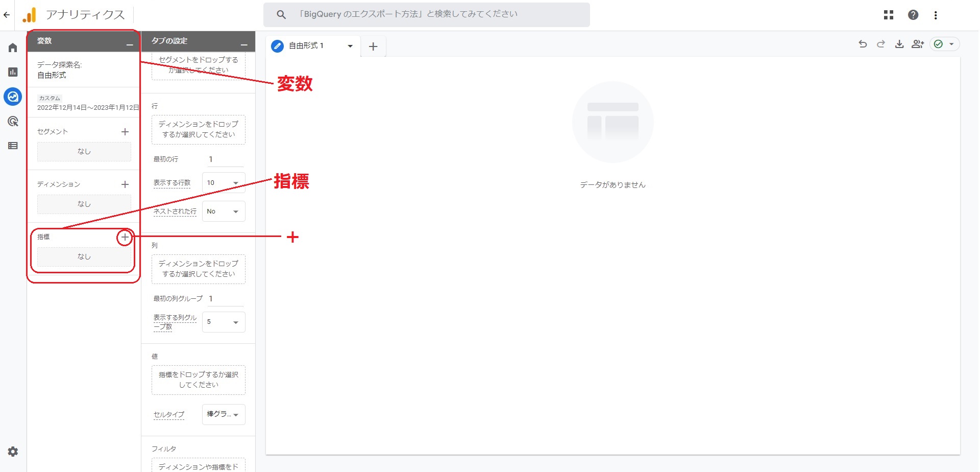Add a new segment with plus icon

tap(125, 132)
